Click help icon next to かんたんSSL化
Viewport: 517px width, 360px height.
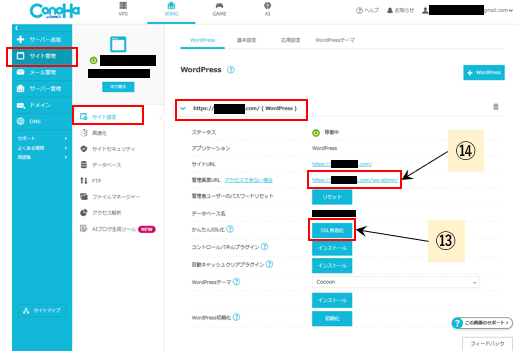click(x=230, y=229)
